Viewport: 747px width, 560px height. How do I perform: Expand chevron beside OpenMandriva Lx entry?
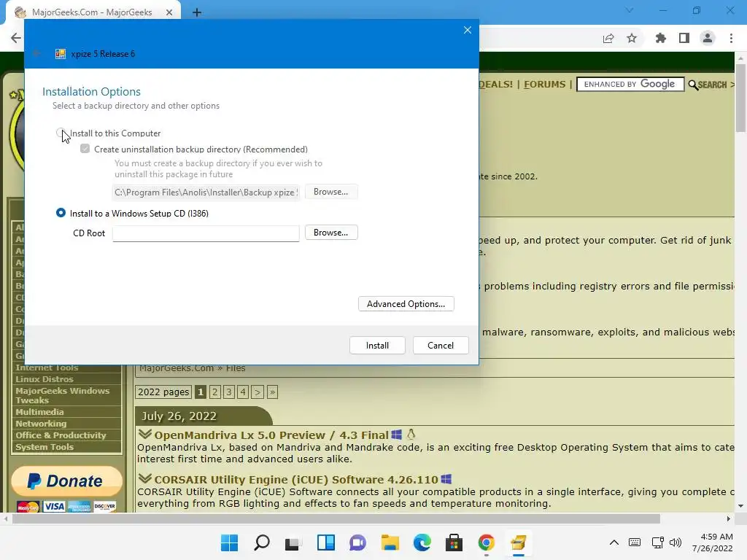pyautogui.click(x=145, y=435)
